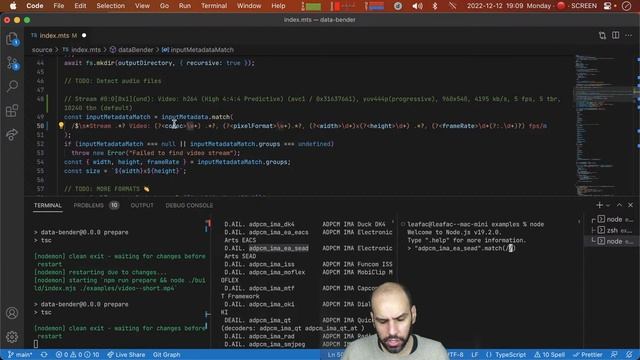The image size is (640, 360).
Task: Open the Extensions view
Action: coord(12,110)
